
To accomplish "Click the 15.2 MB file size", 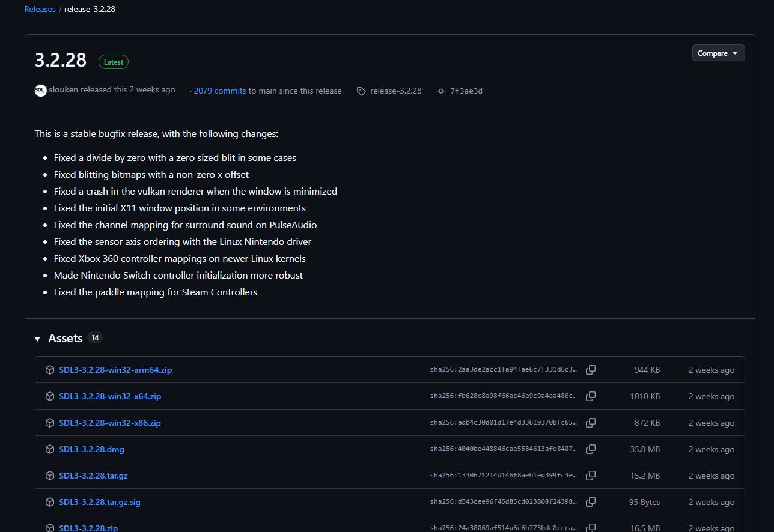I will click(645, 476).
